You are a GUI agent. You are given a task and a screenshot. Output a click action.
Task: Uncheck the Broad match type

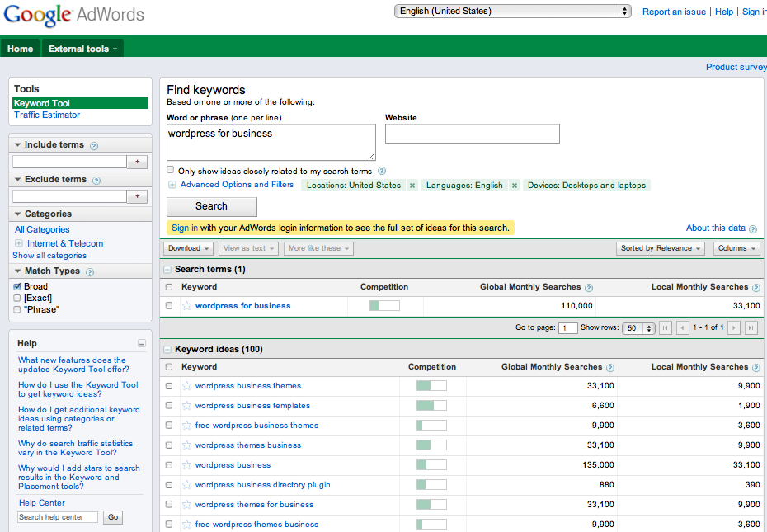point(17,286)
